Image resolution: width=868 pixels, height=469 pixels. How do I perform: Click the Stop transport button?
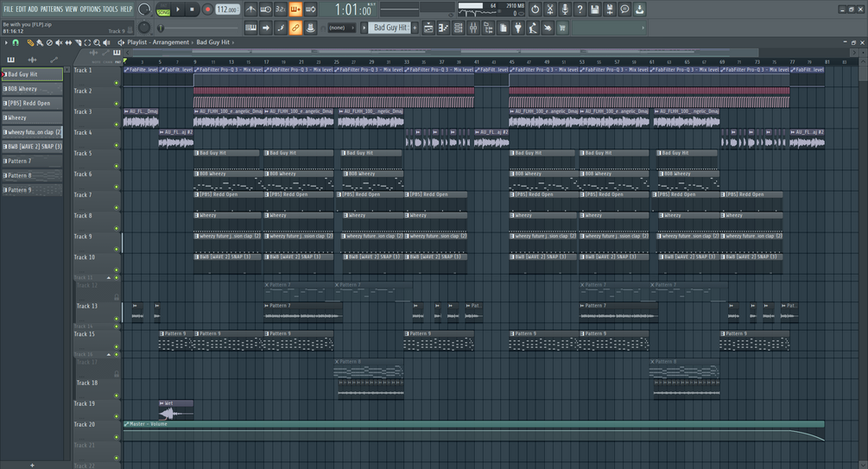tap(192, 10)
